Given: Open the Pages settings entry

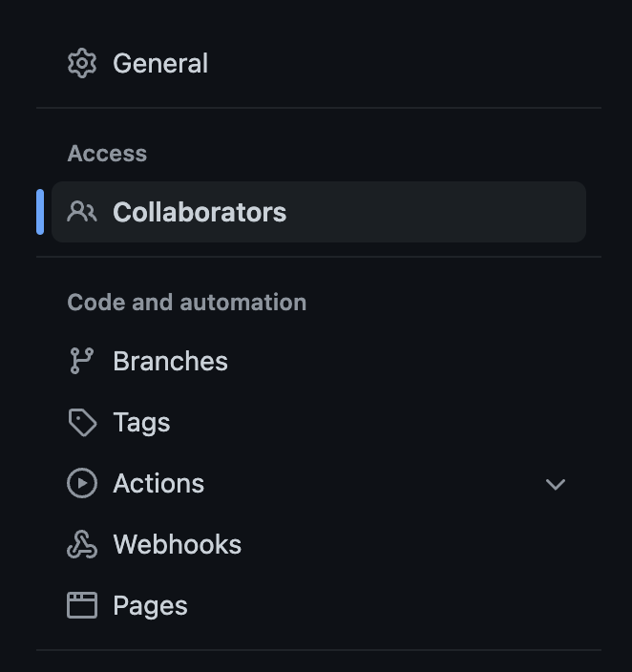Looking at the screenshot, I should point(150,605).
